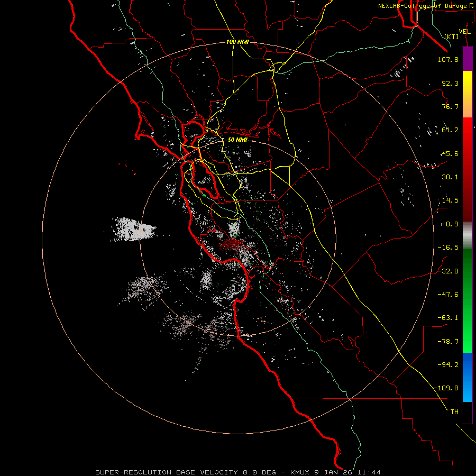Select the -78.7 velocity scale value
This screenshot has height=476, width=476.
448,342
